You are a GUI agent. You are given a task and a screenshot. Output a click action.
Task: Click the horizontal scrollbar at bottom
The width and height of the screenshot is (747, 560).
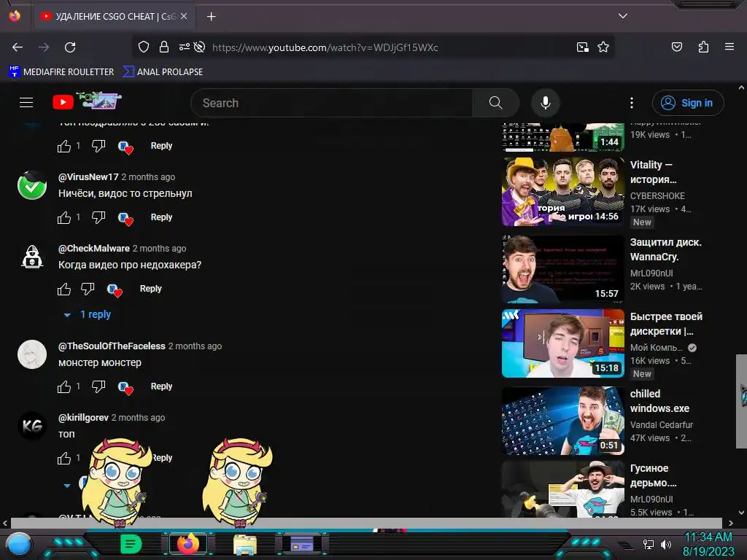(x=366, y=523)
